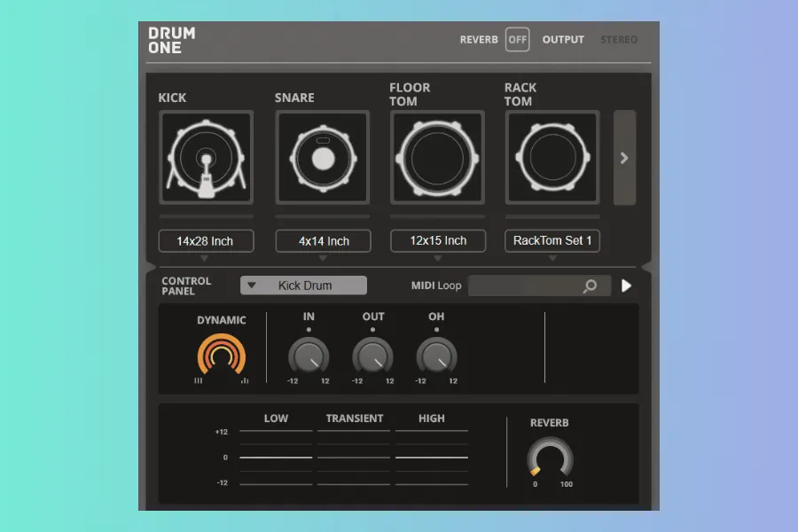This screenshot has width=798, height=532.
Task: Choose the Floor Tom drum icon
Action: pyautogui.click(x=438, y=157)
